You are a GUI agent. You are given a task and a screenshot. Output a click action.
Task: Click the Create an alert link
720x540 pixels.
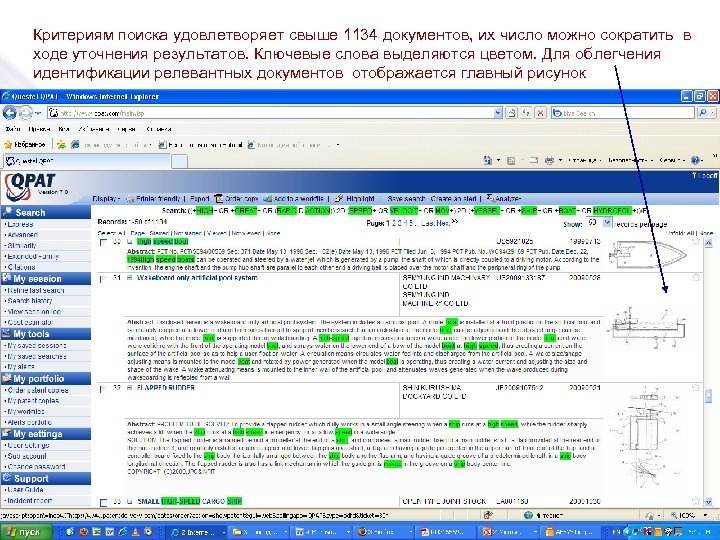pos(454,199)
